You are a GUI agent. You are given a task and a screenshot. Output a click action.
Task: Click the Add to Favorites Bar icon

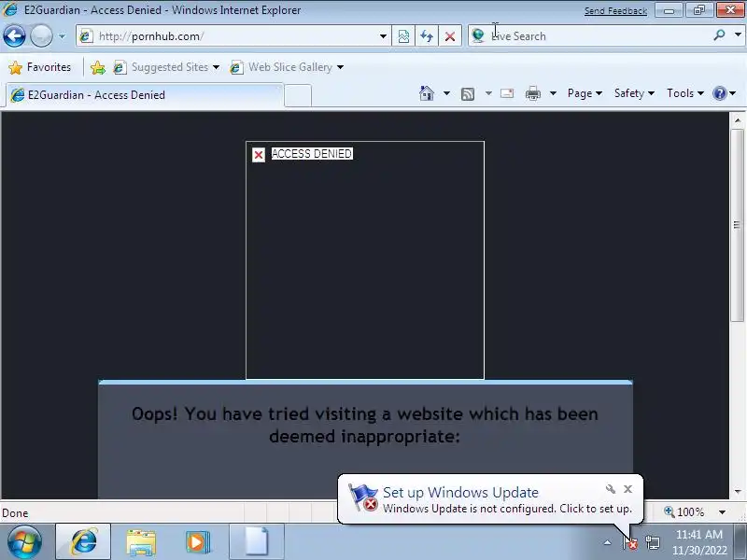click(98, 67)
